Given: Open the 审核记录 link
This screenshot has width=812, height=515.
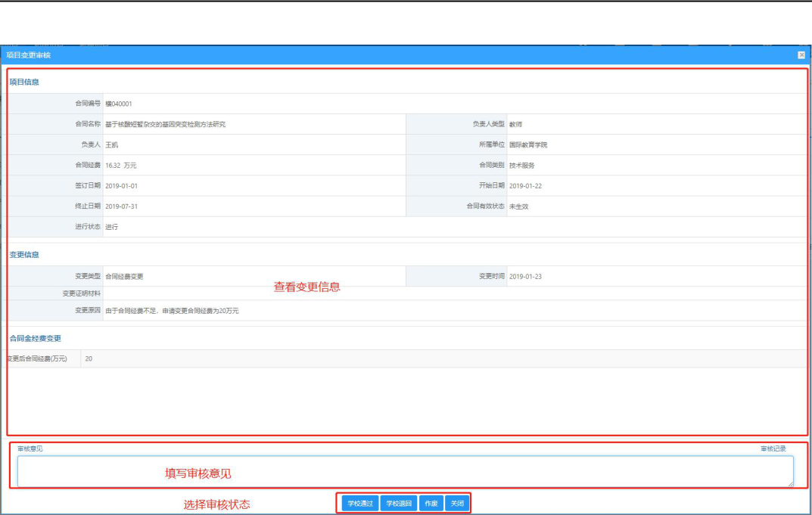Looking at the screenshot, I should tap(773, 448).
